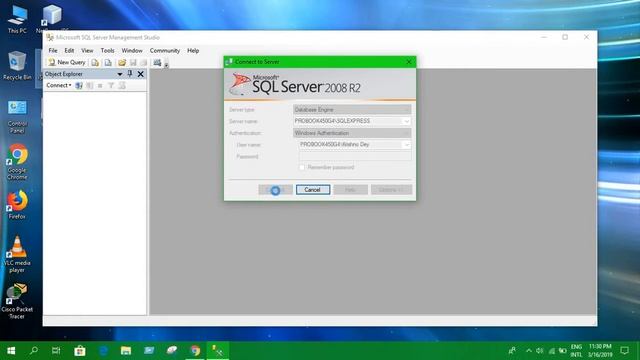Open the toolbar options overflow arrow
Image resolution: width=640 pixels, height=360 pixels.
pos(166,64)
